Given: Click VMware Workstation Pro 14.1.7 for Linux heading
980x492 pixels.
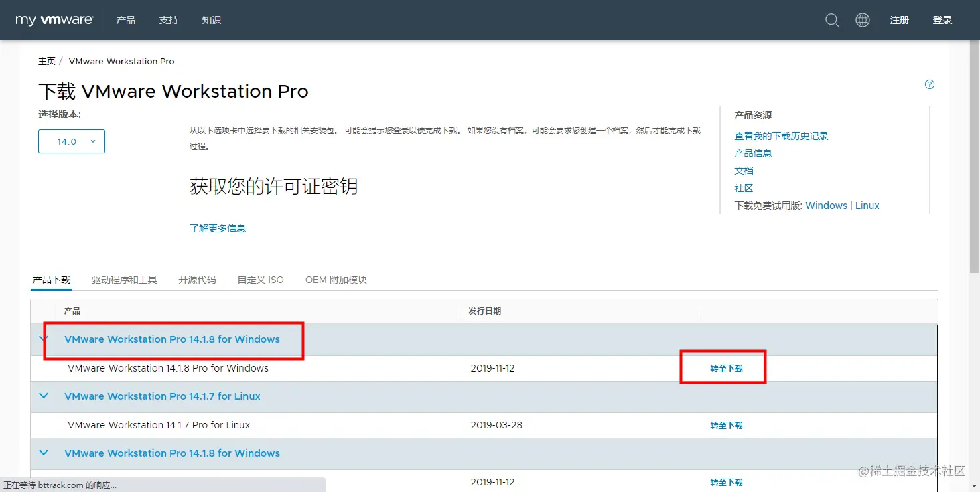Looking at the screenshot, I should point(162,396).
